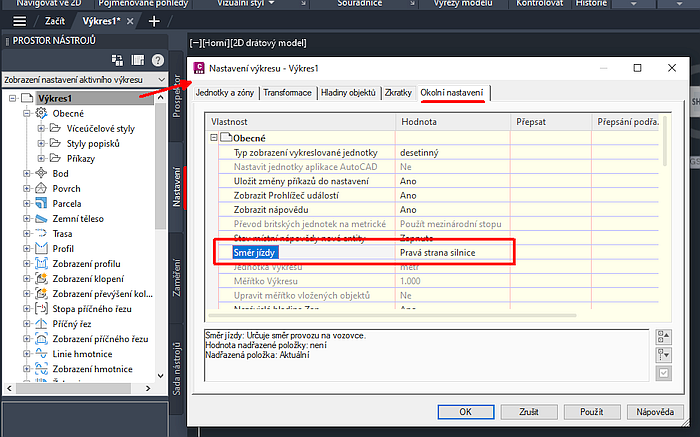Select the vertical Prospektor toolspace tab
Screen dimensions: 700x437
click(177, 97)
